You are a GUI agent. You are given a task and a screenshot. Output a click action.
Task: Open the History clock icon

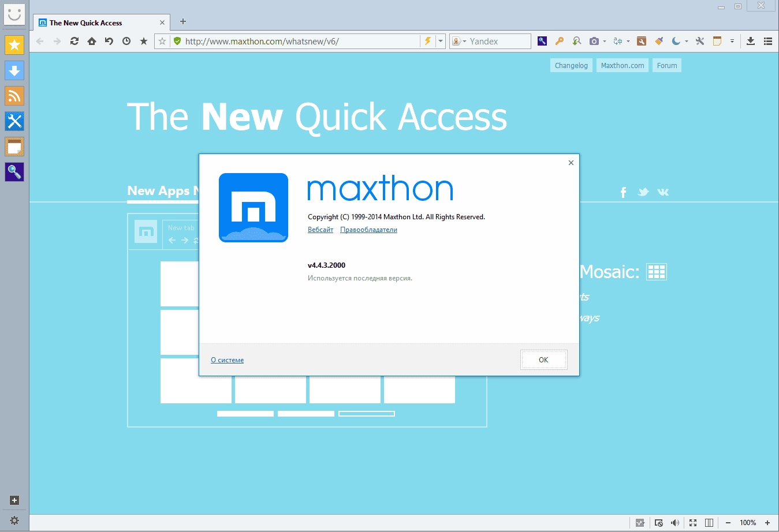point(126,41)
